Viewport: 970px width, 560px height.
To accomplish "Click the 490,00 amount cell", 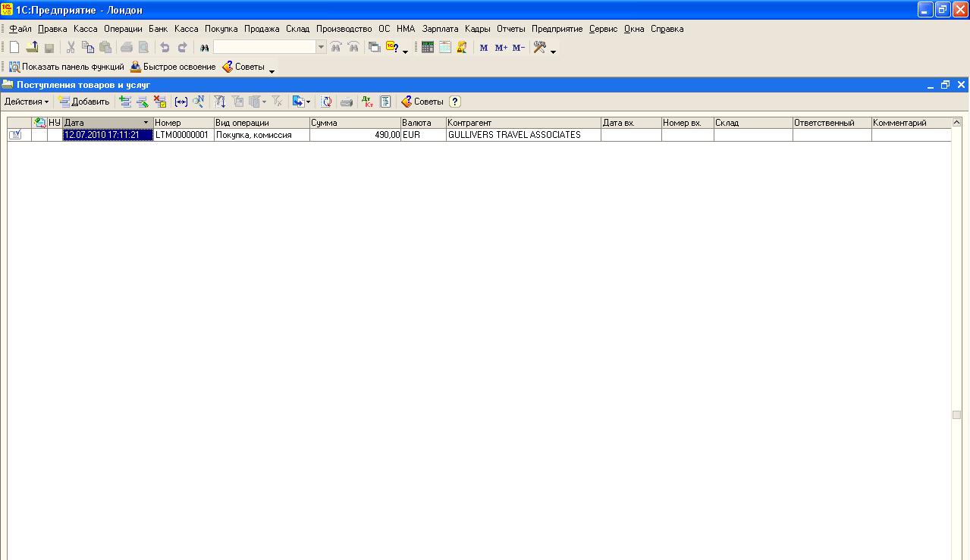I will 355,135.
